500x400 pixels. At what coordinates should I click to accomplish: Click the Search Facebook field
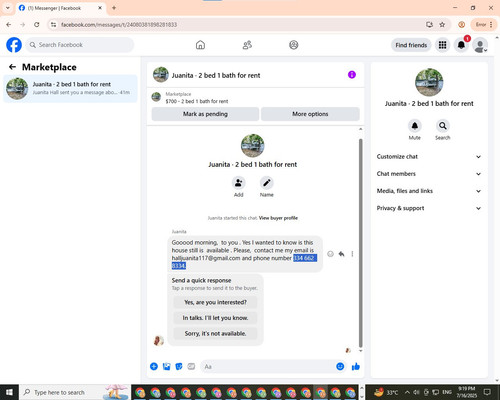pos(80,45)
